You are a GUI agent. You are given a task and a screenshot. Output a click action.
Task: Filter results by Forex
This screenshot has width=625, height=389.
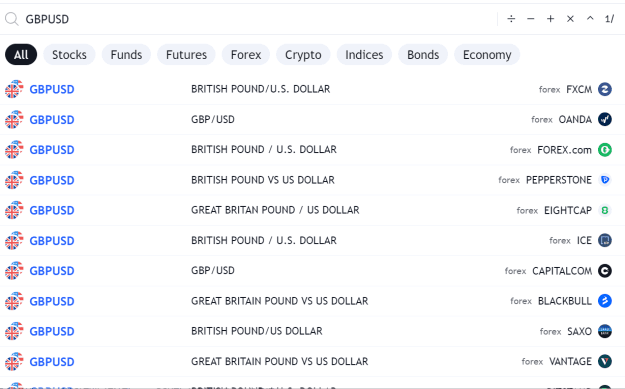pyautogui.click(x=246, y=55)
